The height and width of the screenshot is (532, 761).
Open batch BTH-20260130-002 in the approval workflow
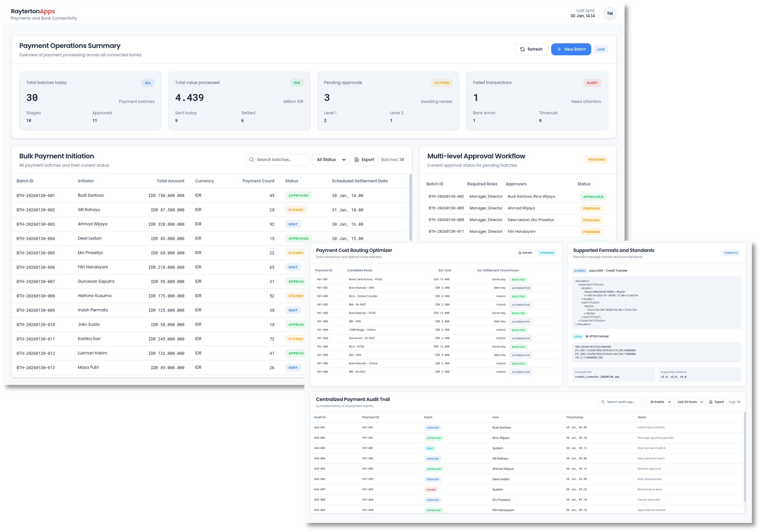(x=447, y=196)
